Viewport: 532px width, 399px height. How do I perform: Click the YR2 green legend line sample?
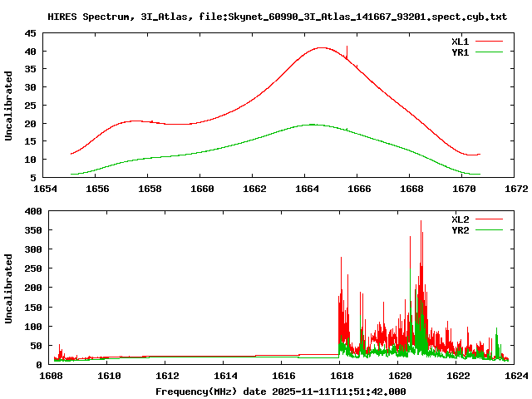(490, 230)
